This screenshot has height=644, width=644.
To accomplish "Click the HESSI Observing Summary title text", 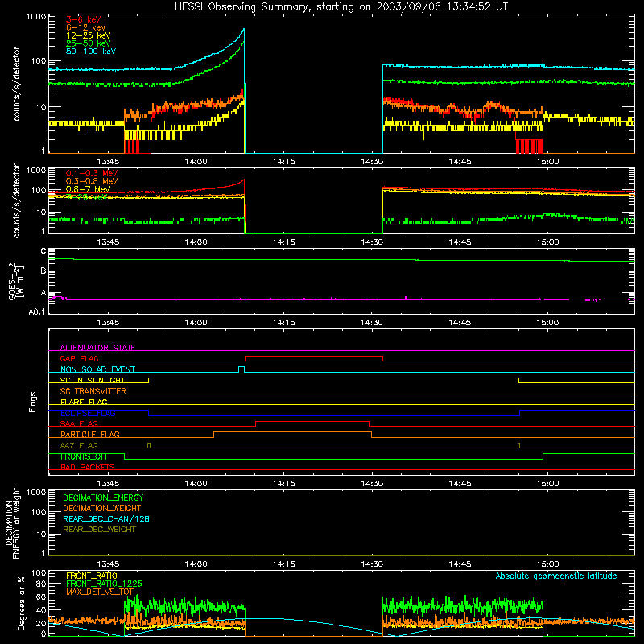I will tap(341, 6).
